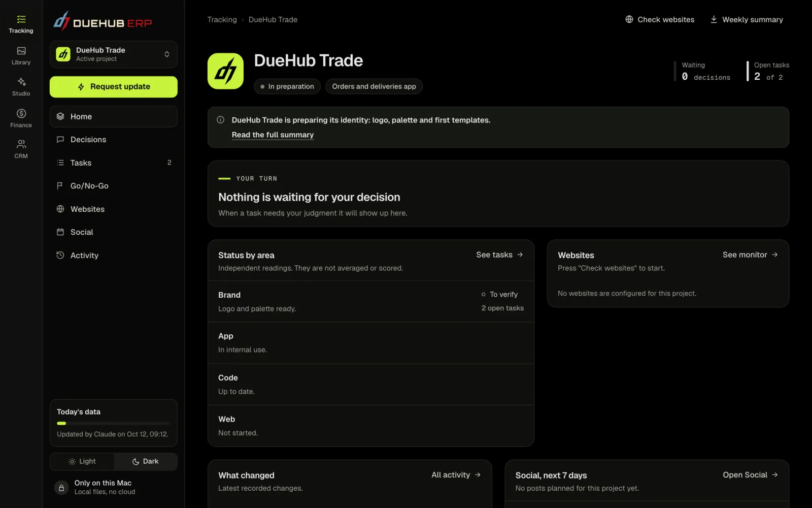Open the Code status row
The height and width of the screenshot is (508, 812).
pyautogui.click(x=371, y=385)
